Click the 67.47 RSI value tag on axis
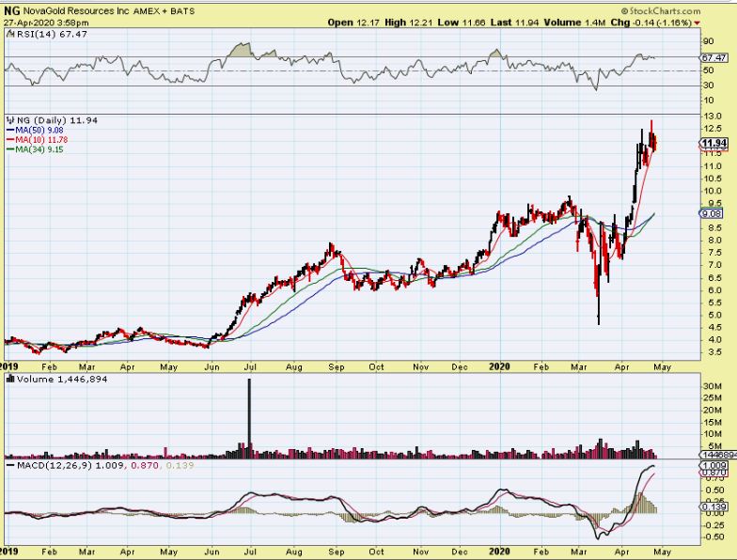The height and width of the screenshot is (560, 737). [x=713, y=57]
